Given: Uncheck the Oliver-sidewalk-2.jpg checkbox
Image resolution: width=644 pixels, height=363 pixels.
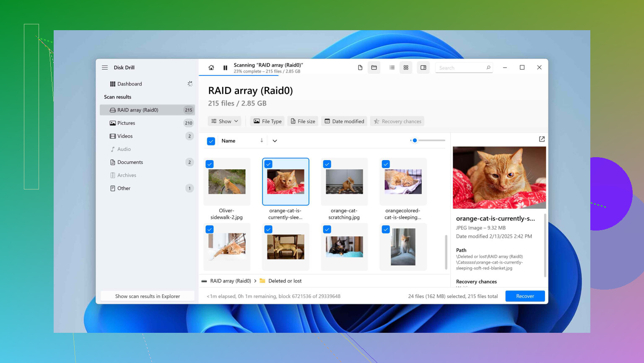Looking at the screenshot, I should [210, 164].
